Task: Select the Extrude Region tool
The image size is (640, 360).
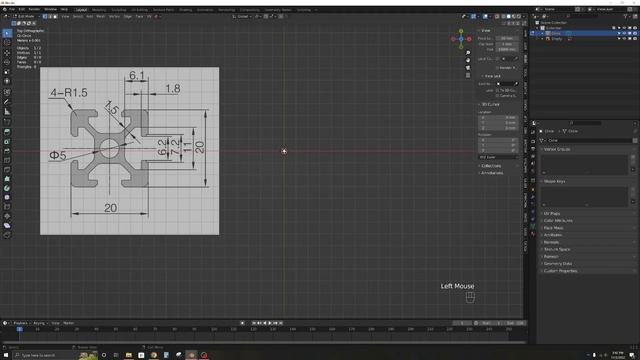Action: point(7,132)
